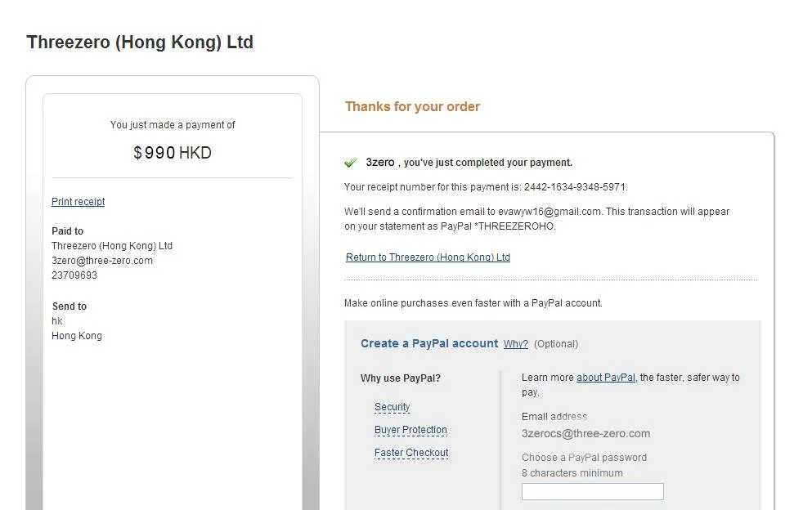Click the Paid to section label
812x510 pixels.
[67, 231]
